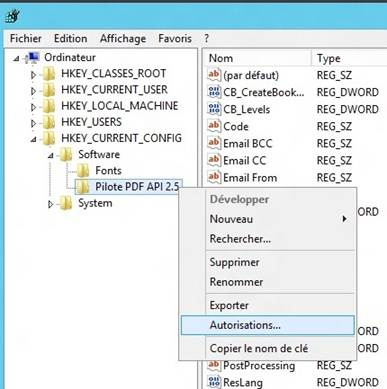The width and height of the screenshot is (387, 389).
Task: Open the Edition menu
Action: 70,39
